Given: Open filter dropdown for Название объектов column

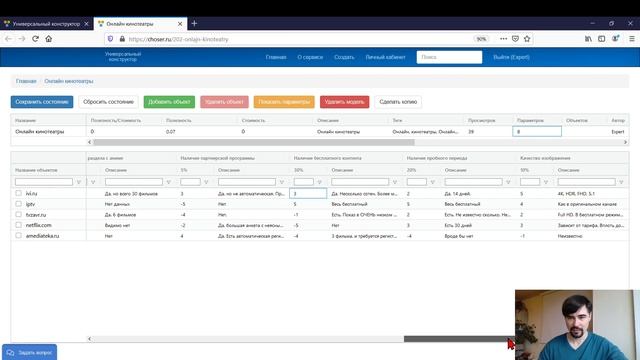Looking at the screenshot, I should click(x=79, y=182).
